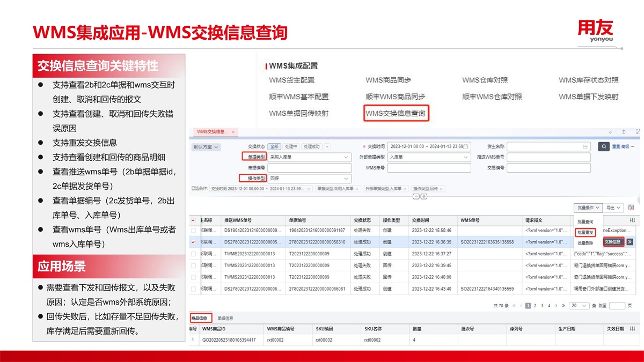The height and width of the screenshot is (362, 644).
Task: Remove the 单据类型:采购入库单 filter tag
Action: [356, 189]
